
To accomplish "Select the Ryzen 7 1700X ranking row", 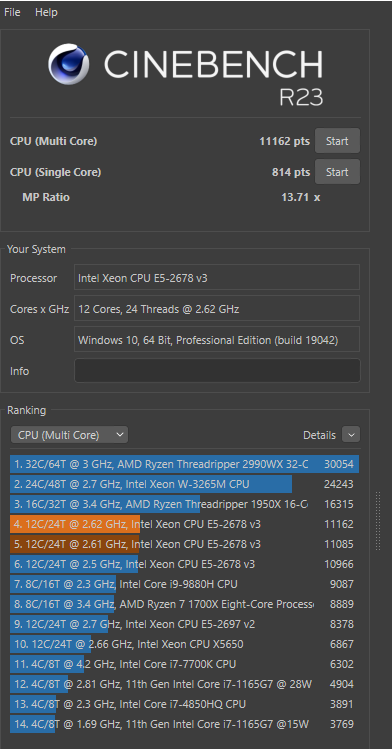I will (185, 604).
